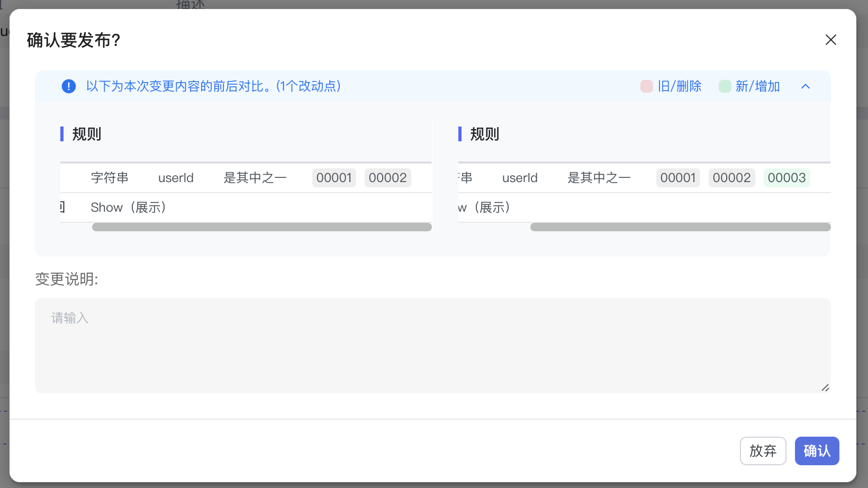Select the newly added 00003 tag

tap(786, 178)
